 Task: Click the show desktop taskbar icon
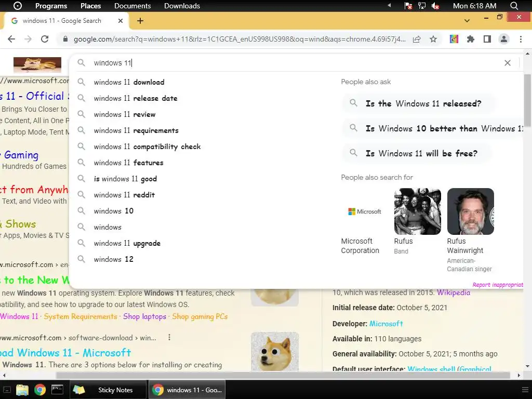7,390
